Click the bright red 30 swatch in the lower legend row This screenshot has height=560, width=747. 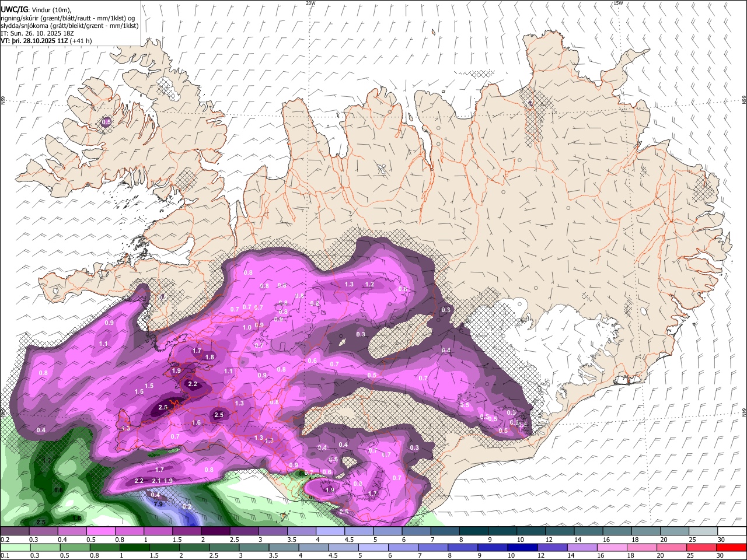click(732, 547)
